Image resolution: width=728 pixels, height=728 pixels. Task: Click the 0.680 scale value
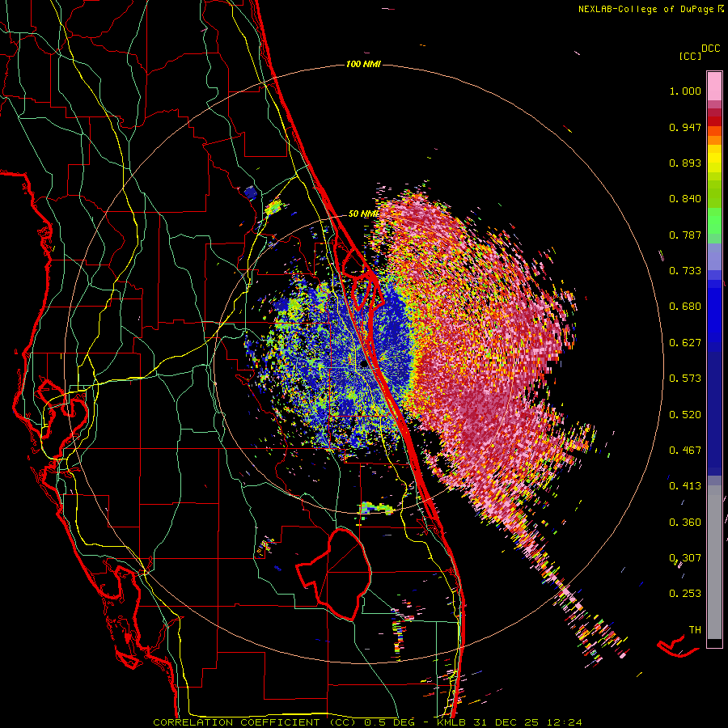pyautogui.click(x=685, y=307)
